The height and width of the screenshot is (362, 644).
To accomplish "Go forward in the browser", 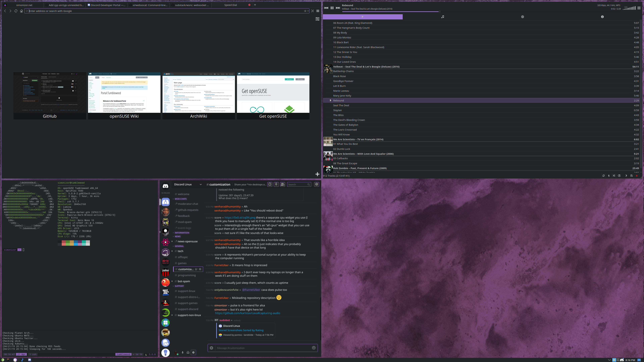I will (10, 11).
